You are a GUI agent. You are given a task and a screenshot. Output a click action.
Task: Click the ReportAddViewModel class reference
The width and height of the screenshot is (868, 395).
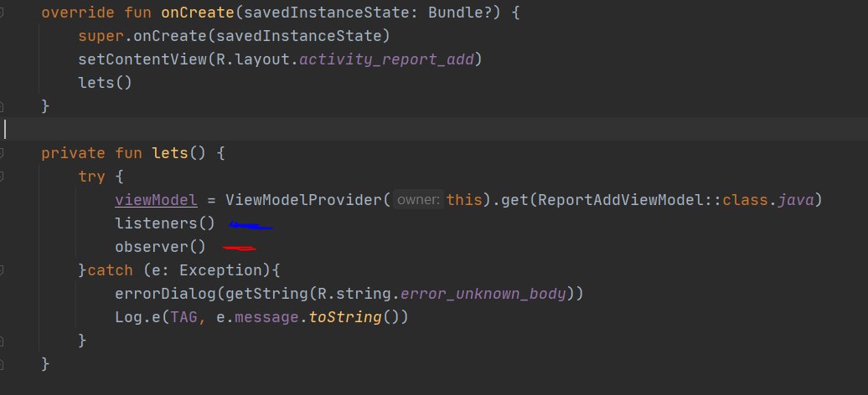coord(621,200)
